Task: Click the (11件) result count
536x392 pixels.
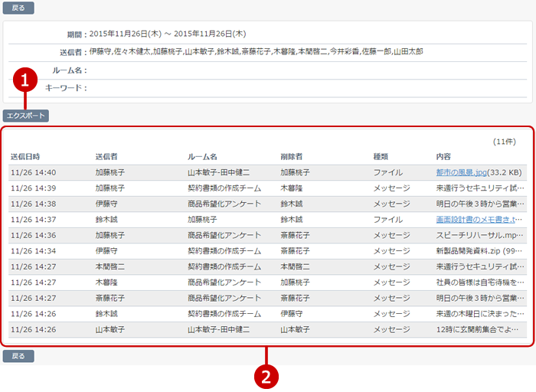Action: (x=505, y=142)
